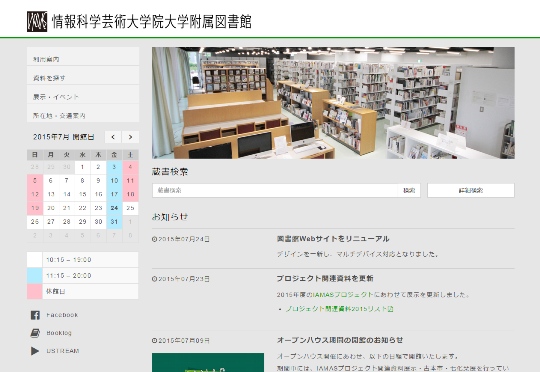Select the 所在地・交通案内 menu item
Screen dimensions: 540x372
click(x=83, y=113)
